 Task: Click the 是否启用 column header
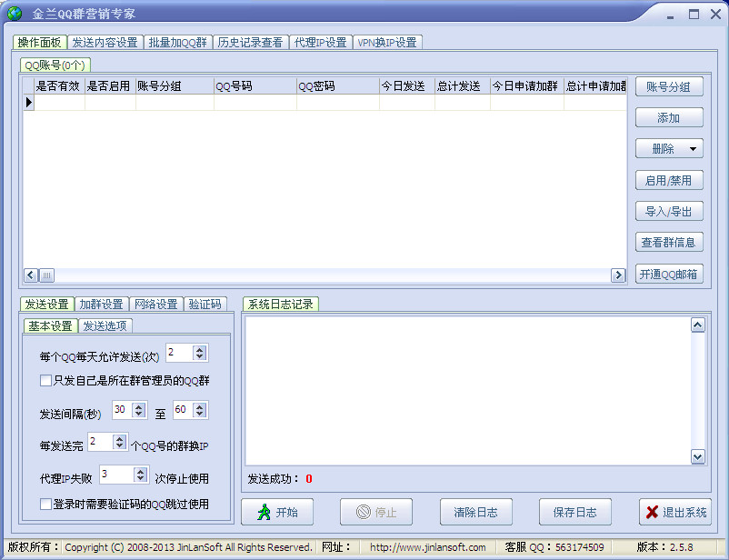click(x=110, y=86)
